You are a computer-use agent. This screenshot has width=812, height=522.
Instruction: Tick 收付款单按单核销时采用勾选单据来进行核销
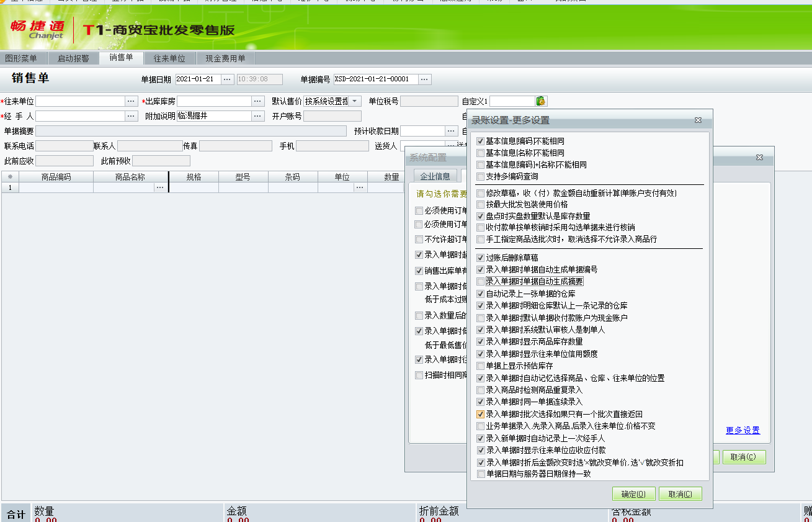[480, 228]
